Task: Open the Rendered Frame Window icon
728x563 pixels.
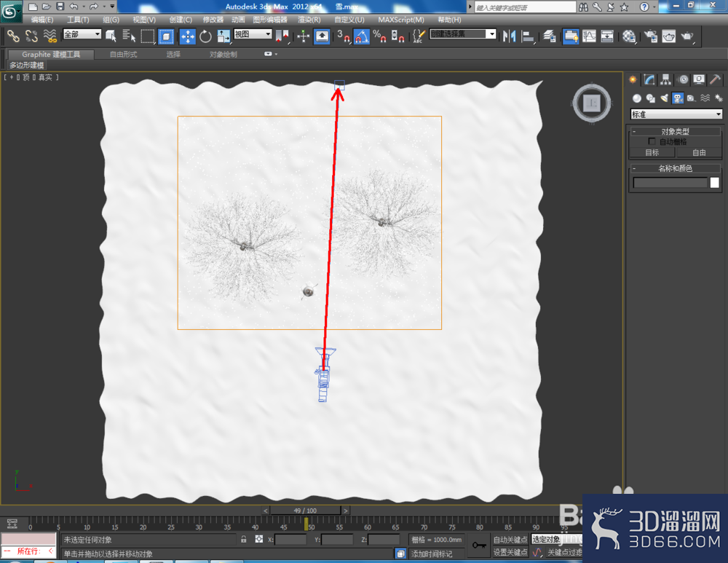Action: point(668,36)
